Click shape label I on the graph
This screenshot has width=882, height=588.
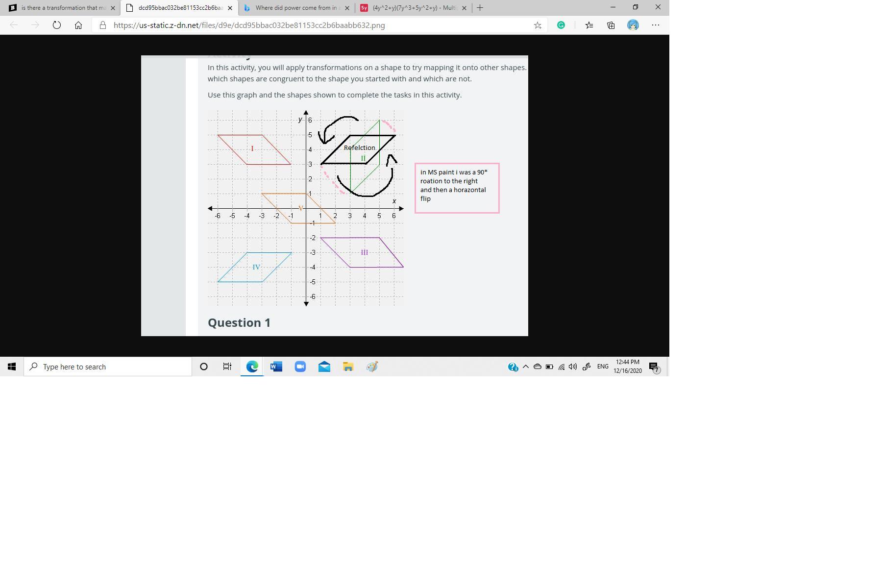[x=252, y=148]
